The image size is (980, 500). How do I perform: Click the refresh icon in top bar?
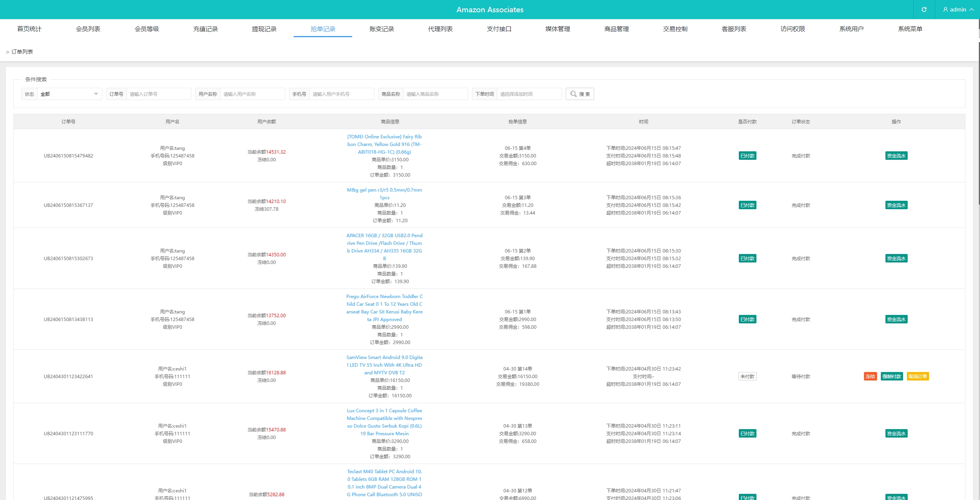click(924, 10)
